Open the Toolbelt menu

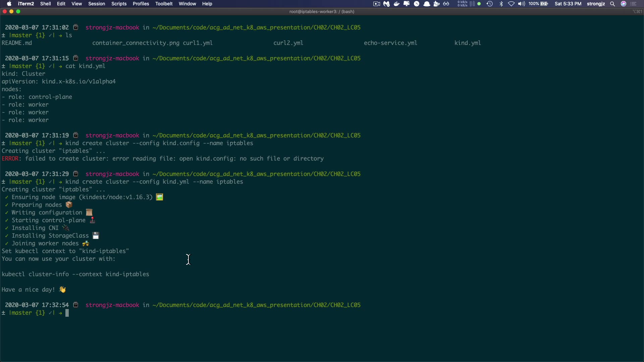click(x=164, y=4)
